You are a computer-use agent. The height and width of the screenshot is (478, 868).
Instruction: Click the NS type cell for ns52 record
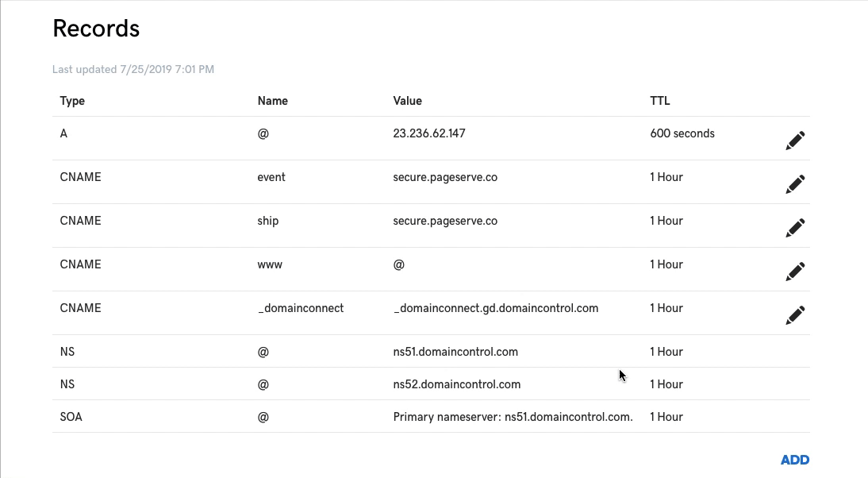67,384
